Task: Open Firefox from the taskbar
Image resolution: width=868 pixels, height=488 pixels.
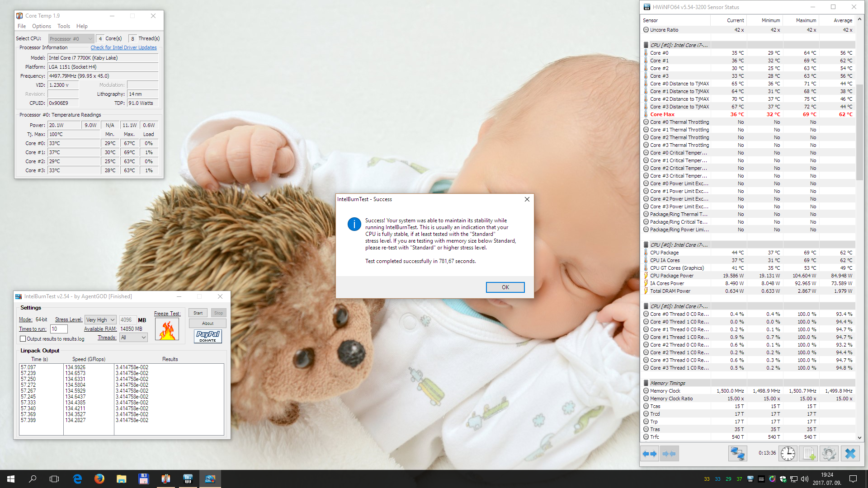Action: point(99,479)
